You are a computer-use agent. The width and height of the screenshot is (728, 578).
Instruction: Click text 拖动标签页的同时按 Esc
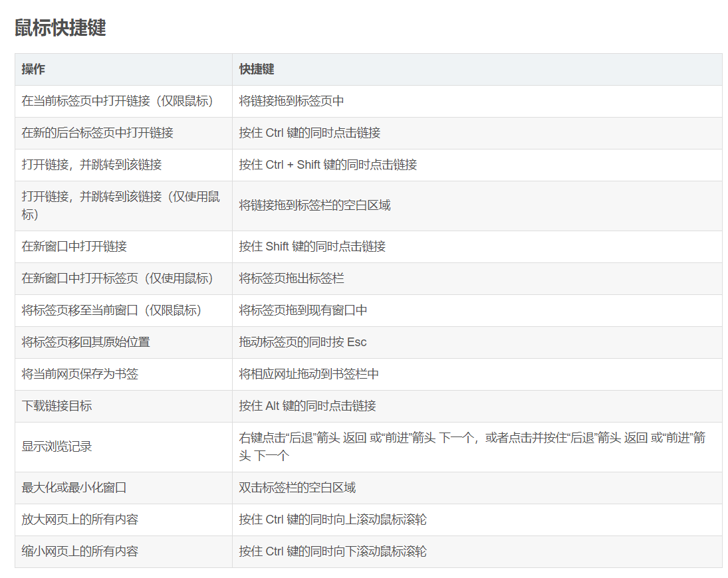coord(303,342)
